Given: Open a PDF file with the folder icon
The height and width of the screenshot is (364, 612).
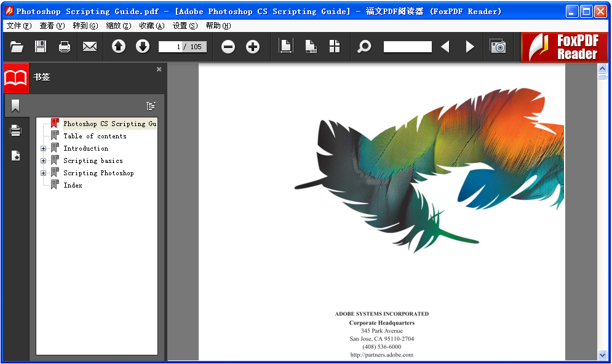Looking at the screenshot, I should click(17, 47).
